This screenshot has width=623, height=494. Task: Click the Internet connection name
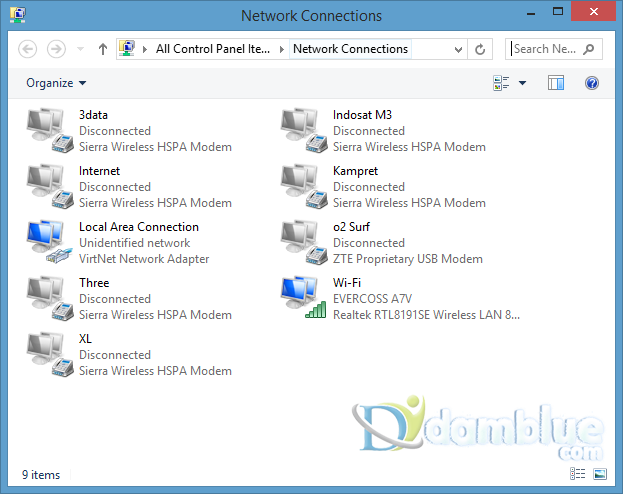click(99, 171)
